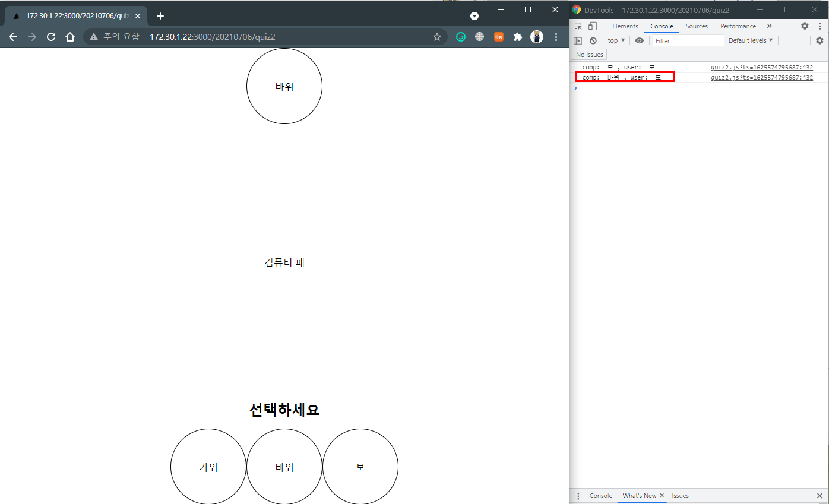The width and height of the screenshot is (829, 504).
Task: Open a new Chrome tab
Action: [x=160, y=16]
